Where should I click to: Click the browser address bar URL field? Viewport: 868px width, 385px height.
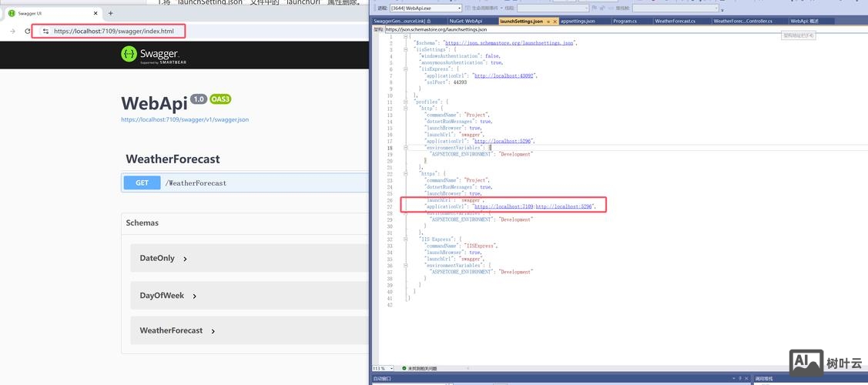tap(114, 32)
